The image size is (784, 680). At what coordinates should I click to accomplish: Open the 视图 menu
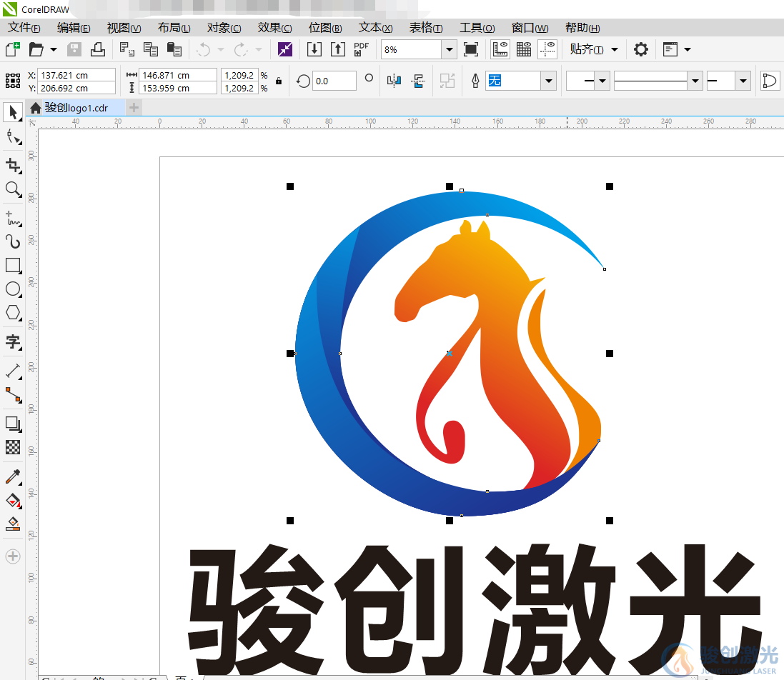pos(124,28)
